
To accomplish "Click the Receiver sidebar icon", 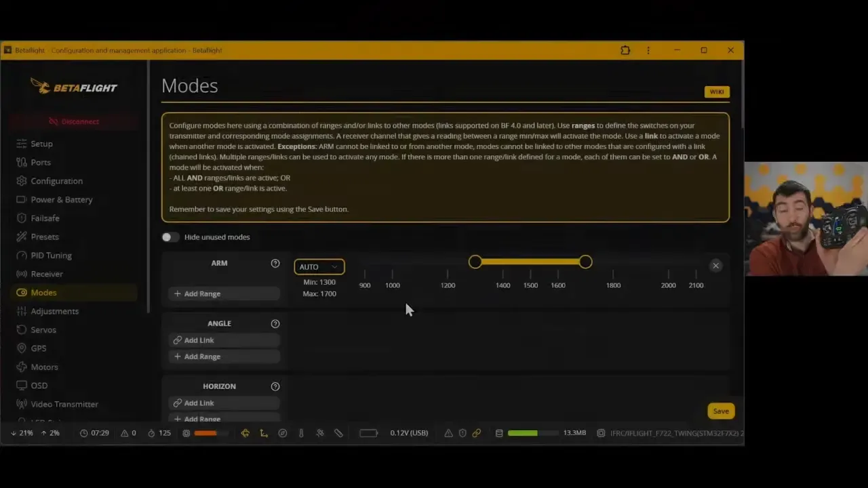I will 21,274.
